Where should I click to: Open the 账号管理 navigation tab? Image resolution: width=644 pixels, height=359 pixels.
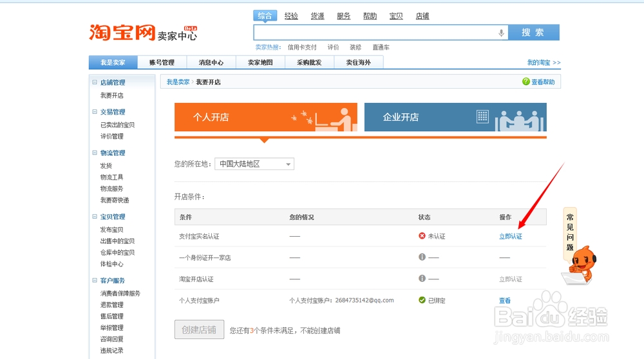(x=162, y=62)
